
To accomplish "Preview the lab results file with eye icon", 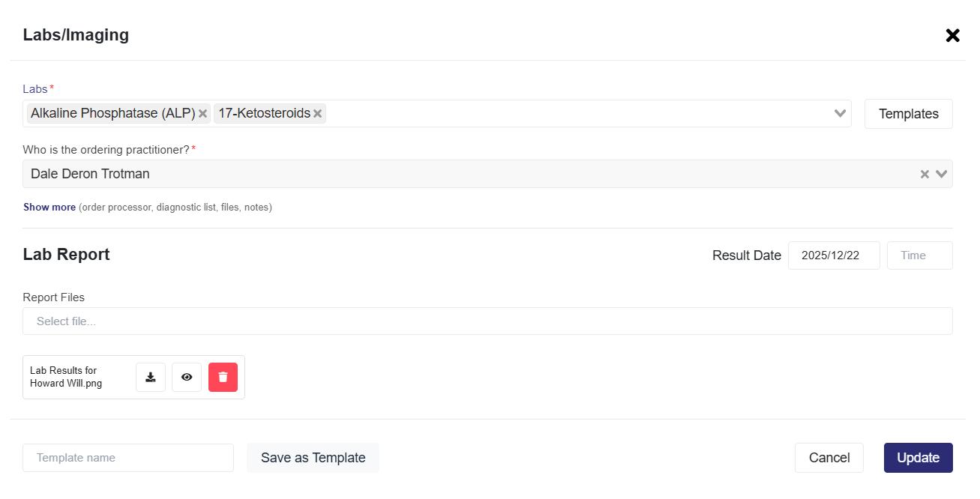I will pos(187,377).
